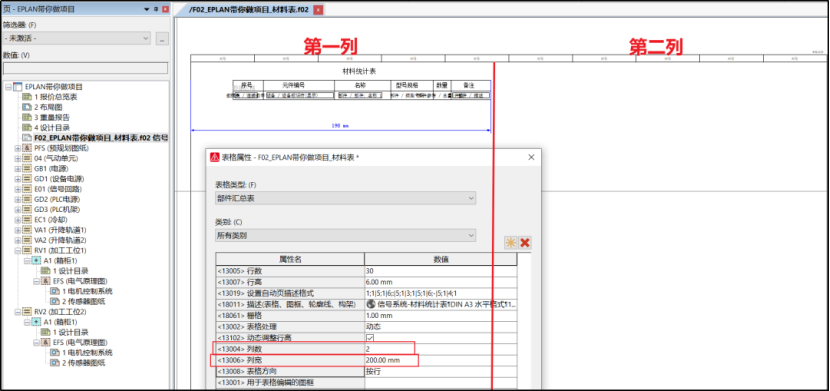Collapse the EPLAN带你做项目 root node
830x391 pixels.
(x=8, y=87)
